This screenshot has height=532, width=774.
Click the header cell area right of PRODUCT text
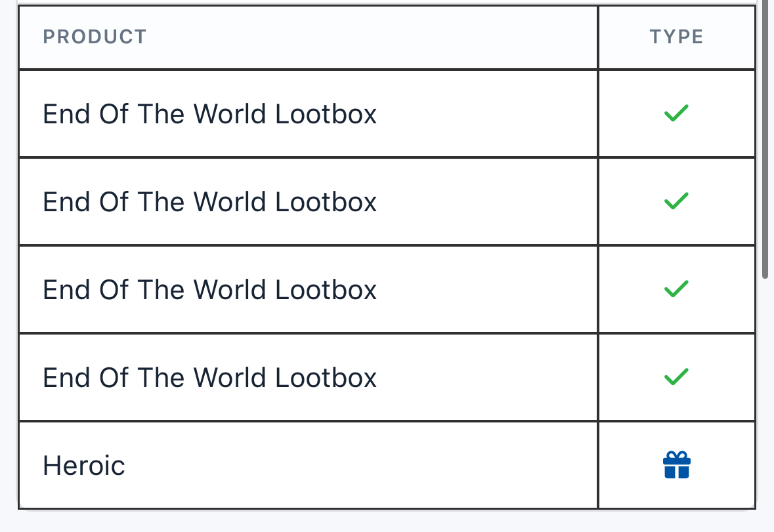click(370, 37)
